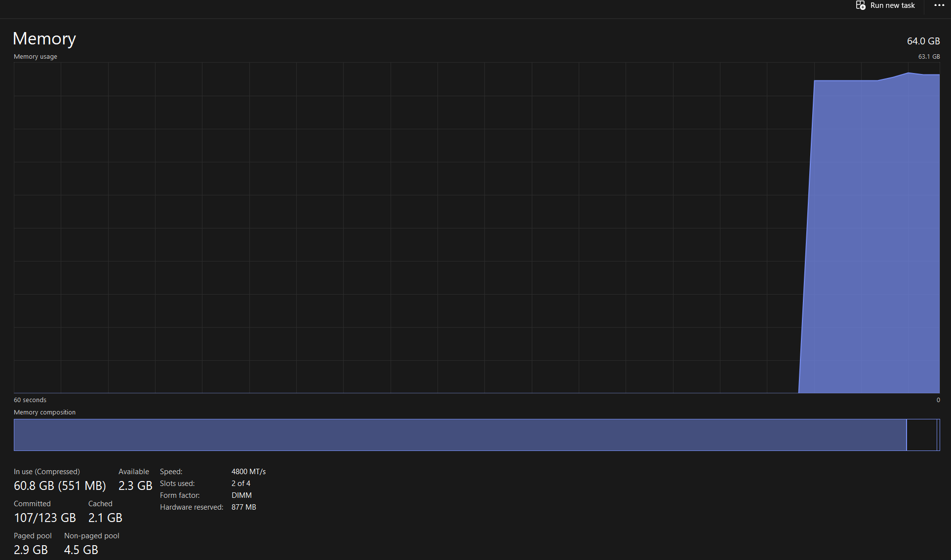The height and width of the screenshot is (560, 951).
Task: Click the Run new task icon
Action: click(861, 5)
